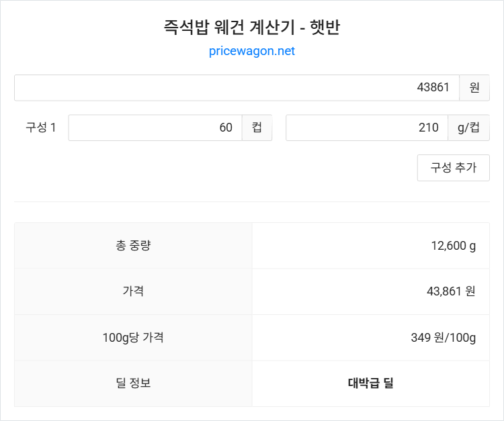Click empty area left of 구성 추가 button
Screen dimensions: 504x421
215,168
